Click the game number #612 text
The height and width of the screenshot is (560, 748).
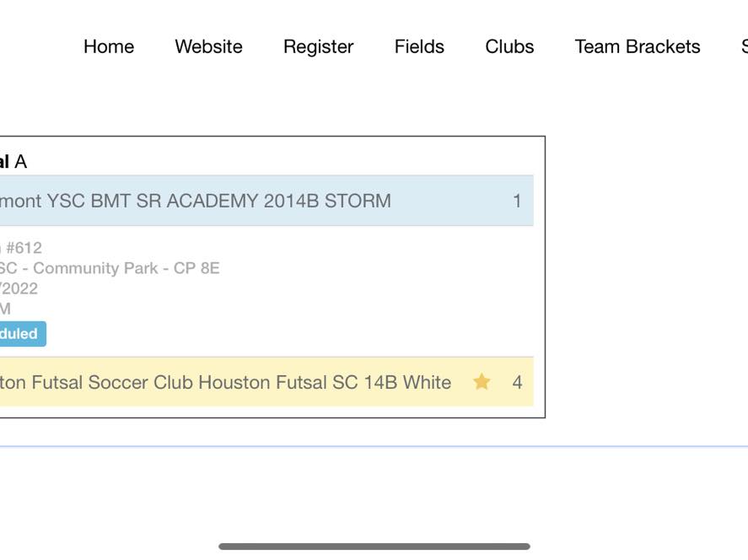pos(21,248)
